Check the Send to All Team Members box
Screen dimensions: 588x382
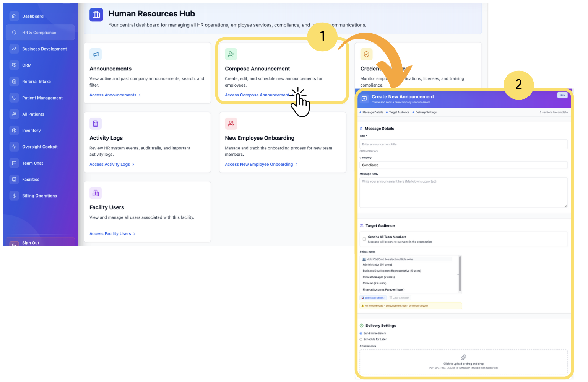(364, 239)
